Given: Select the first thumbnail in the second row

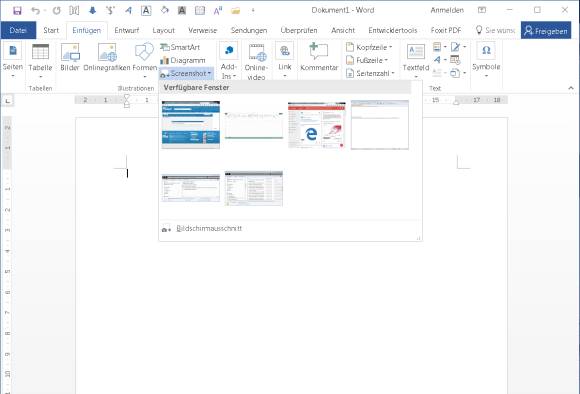Looking at the screenshot, I should 191,188.
